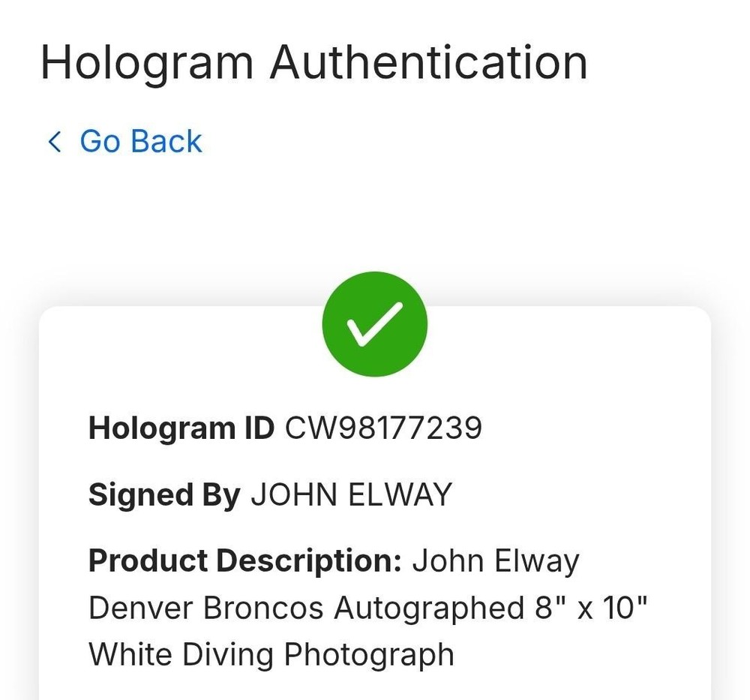Viewport: 750px width, 700px height.
Task: Select the bold Signed By label
Action: (164, 495)
